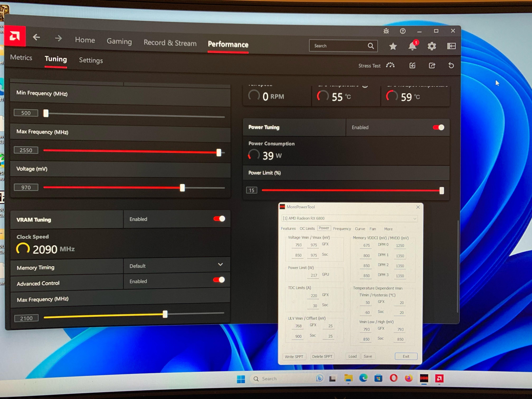The width and height of the screenshot is (532, 399).
Task: Open the AMD Radeon RX 6800 device dropdown
Action: pos(350,218)
